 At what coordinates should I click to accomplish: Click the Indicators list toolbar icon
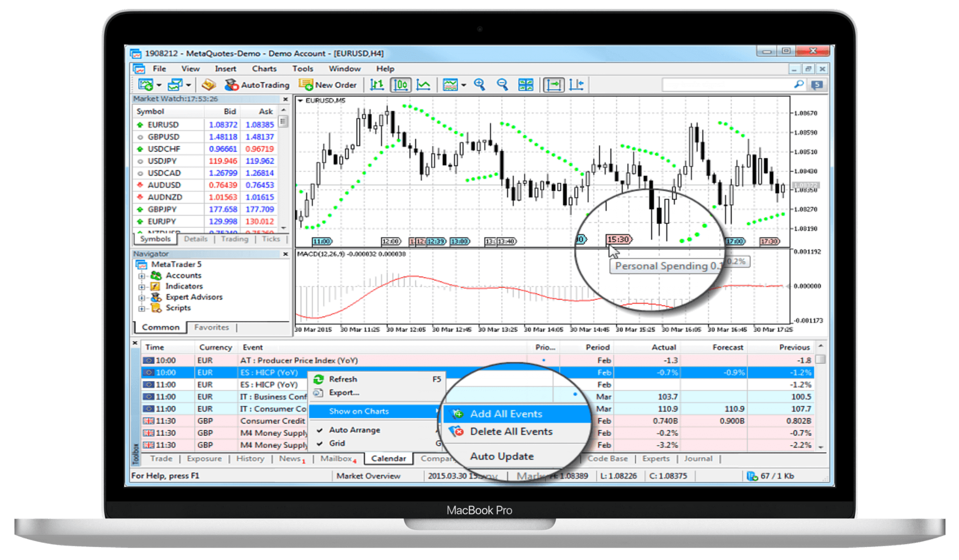(x=450, y=85)
